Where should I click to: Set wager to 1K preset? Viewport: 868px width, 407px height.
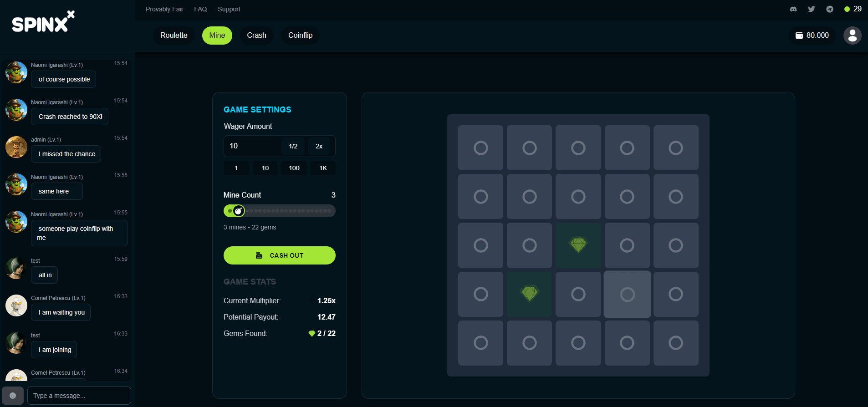(323, 168)
